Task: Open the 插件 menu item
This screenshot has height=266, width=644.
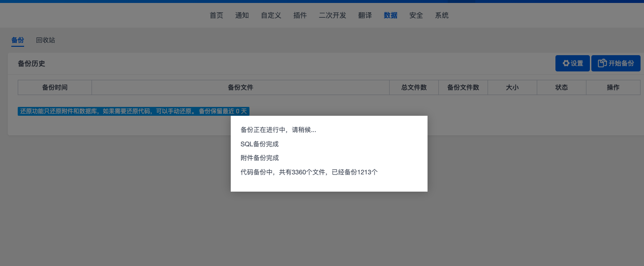Action: click(300, 15)
